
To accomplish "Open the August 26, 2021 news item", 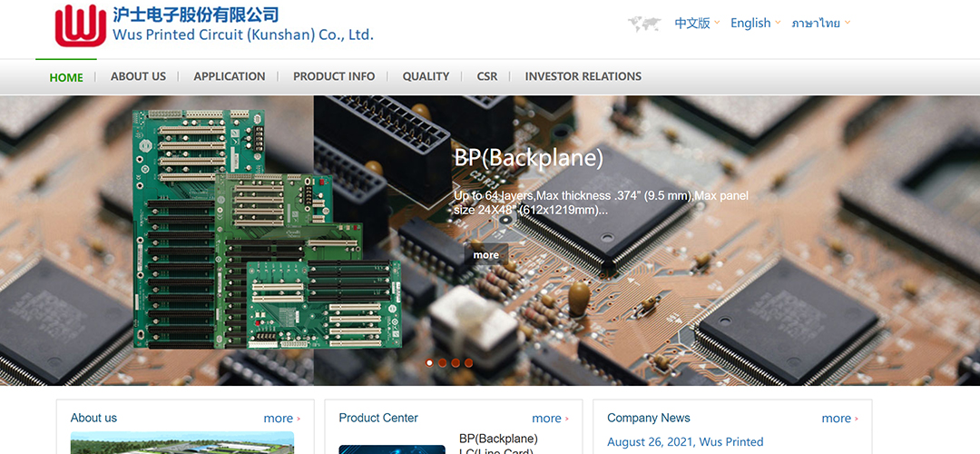I will tap(685, 442).
